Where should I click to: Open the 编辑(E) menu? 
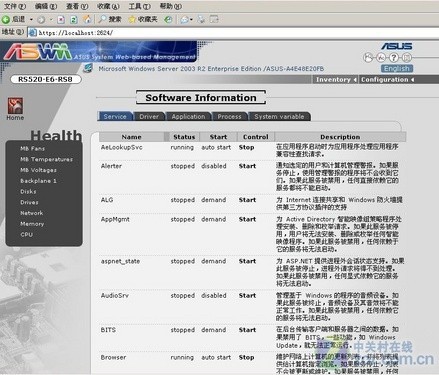point(46,6)
